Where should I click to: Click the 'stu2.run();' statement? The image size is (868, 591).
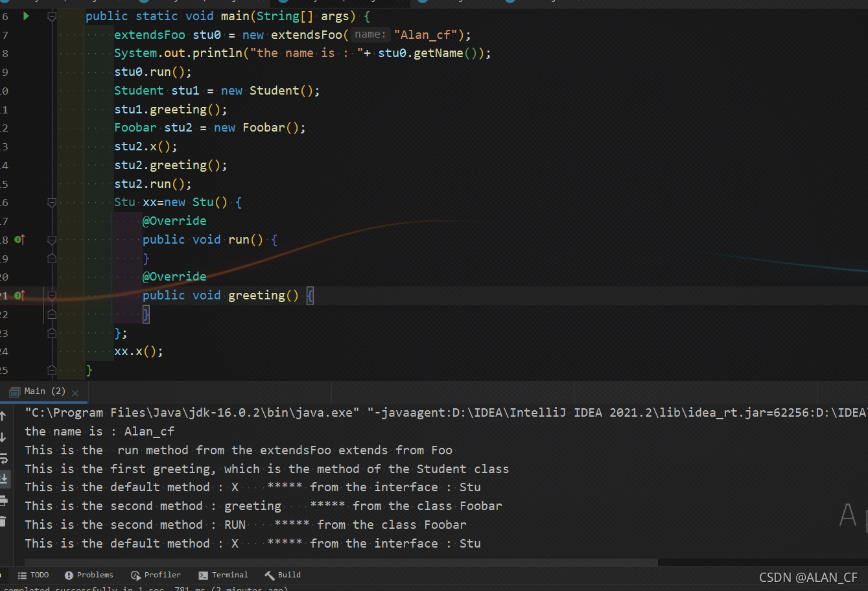coord(153,184)
